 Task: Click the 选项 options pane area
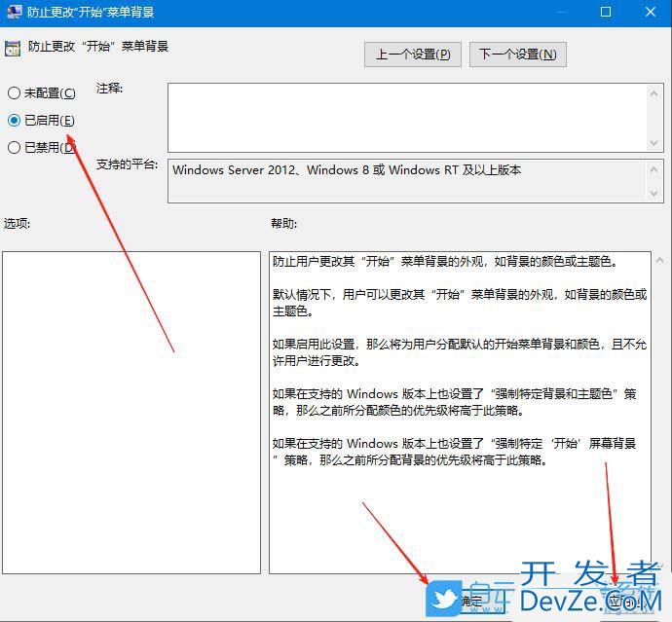(131, 412)
